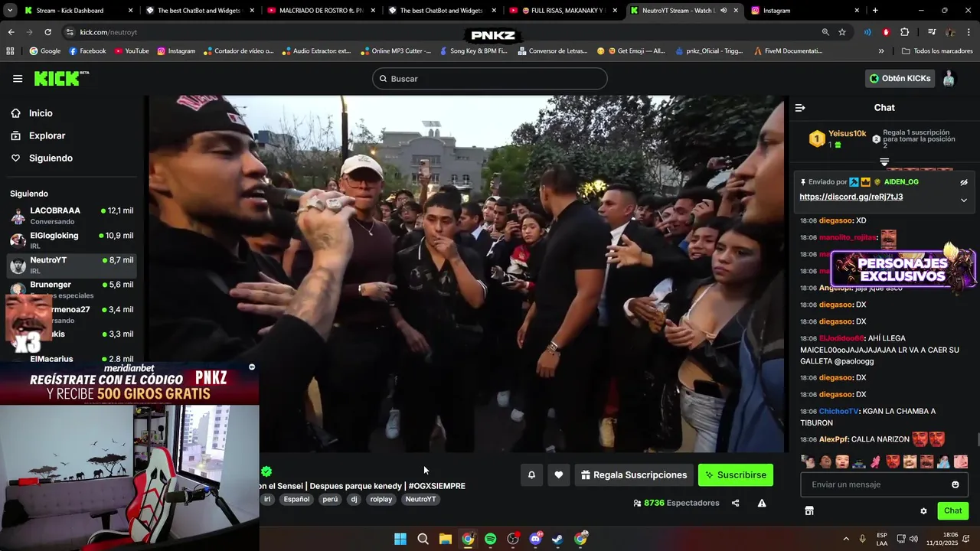Click the site info icon in address bar
Viewport: 980px width, 551px height.
[70, 32]
